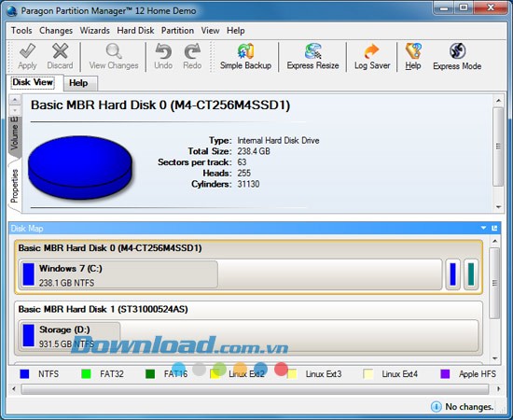
Task: Expand the Disk Map panel dropdown arrow
Action: (484, 228)
